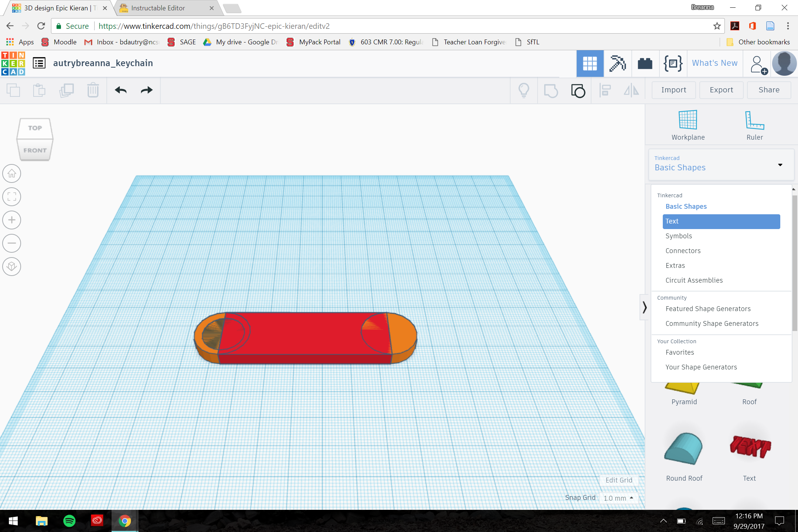Screen dimensions: 798x532
Task: Switch camera view with the home icon
Action: pyautogui.click(x=11, y=173)
